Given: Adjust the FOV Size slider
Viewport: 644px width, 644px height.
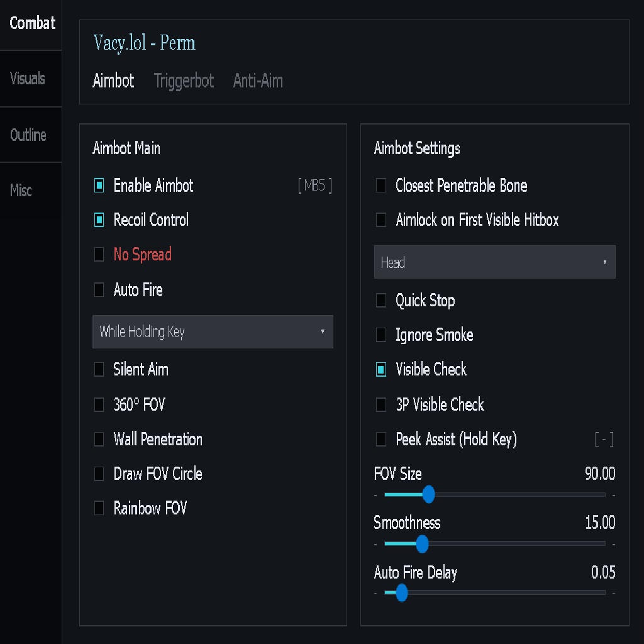Looking at the screenshot, I should click(430, 496).
